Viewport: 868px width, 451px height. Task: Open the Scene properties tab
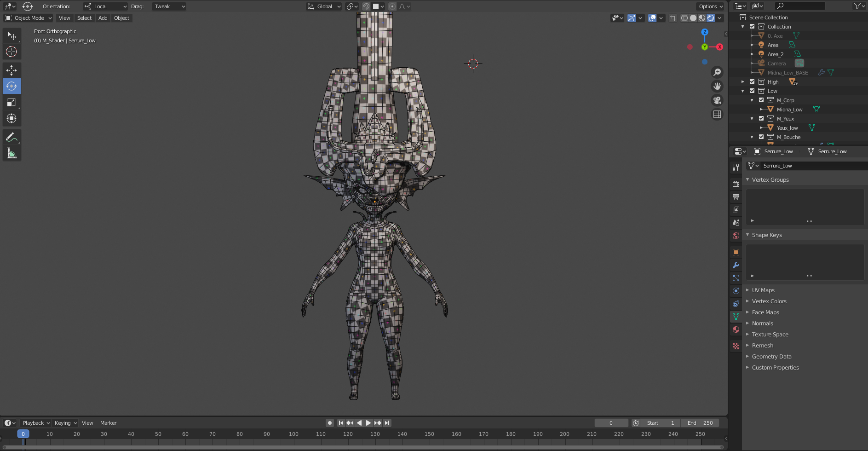736,223
